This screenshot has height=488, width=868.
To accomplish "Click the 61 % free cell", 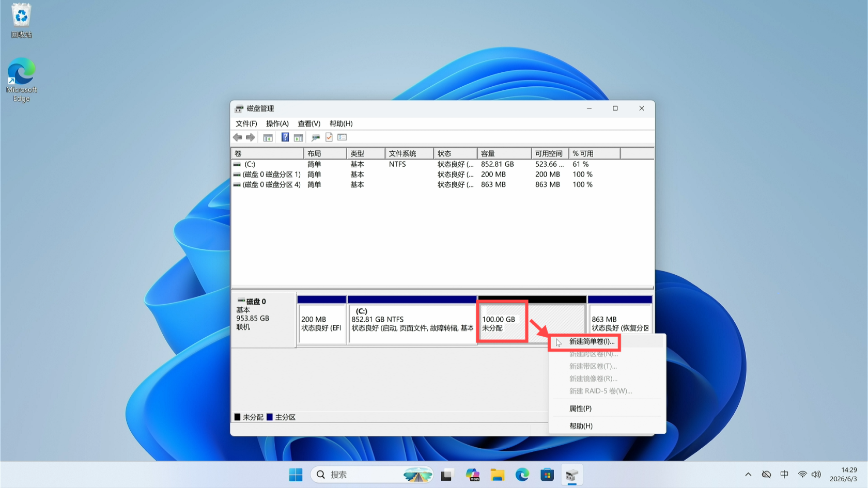I will click(581, 164).
